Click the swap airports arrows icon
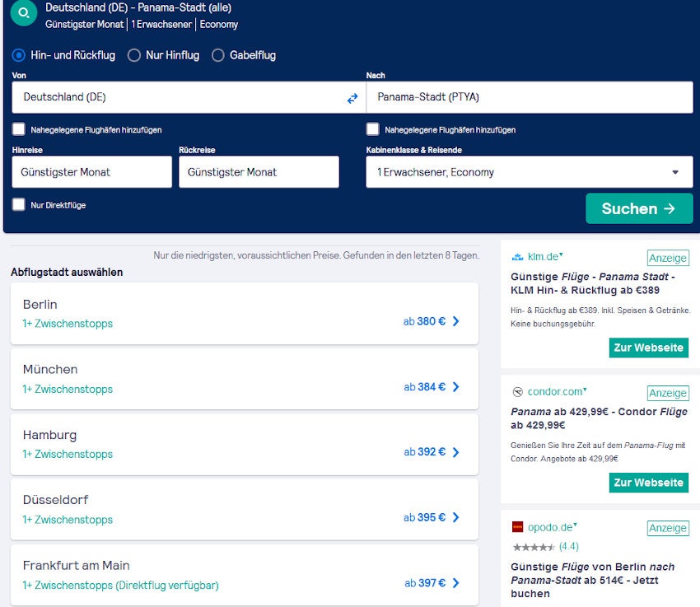The image size is (700, 607). [352, 97]
